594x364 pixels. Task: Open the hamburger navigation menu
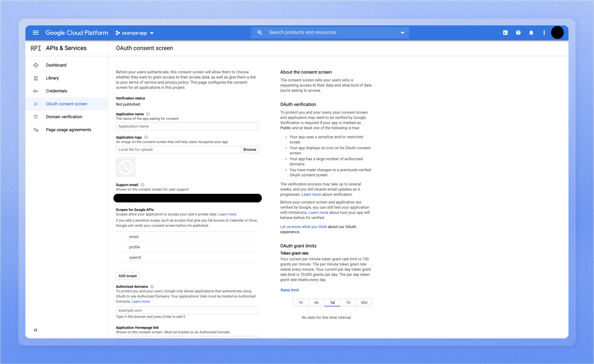coord(36,33)
